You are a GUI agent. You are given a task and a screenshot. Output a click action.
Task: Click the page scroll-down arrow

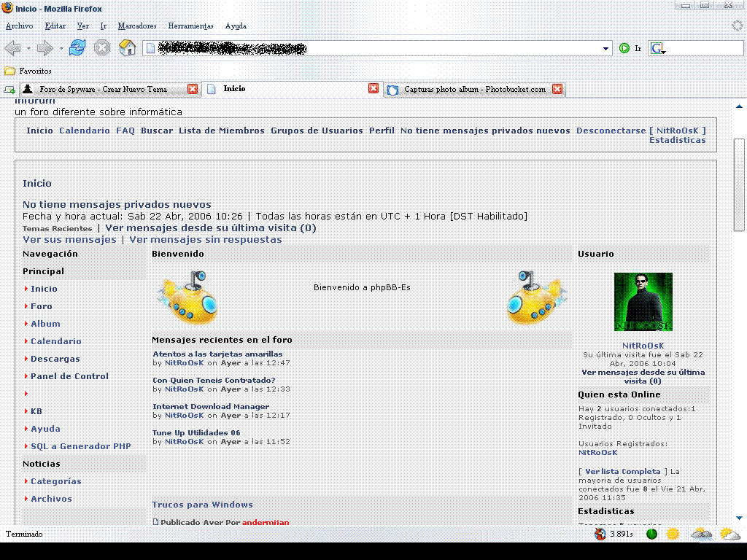tap(740, 518)
